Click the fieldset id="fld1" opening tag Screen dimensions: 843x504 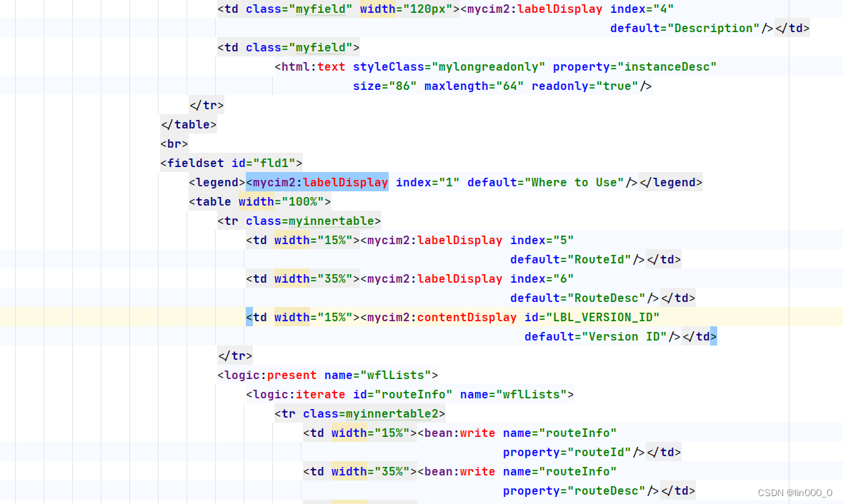coord(231,163)
